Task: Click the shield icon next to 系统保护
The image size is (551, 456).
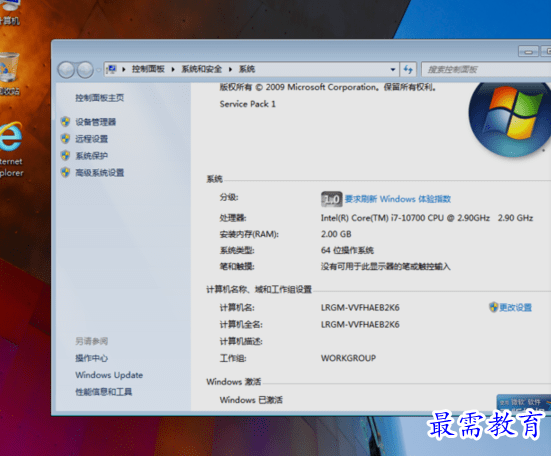Action: tap(65, 155)
